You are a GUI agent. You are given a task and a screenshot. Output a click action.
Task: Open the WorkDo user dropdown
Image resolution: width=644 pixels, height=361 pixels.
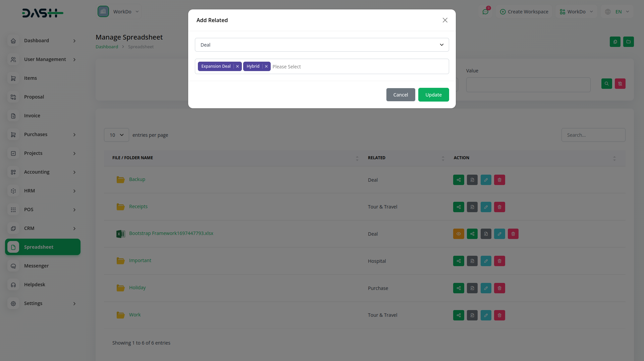click(576, 12)
